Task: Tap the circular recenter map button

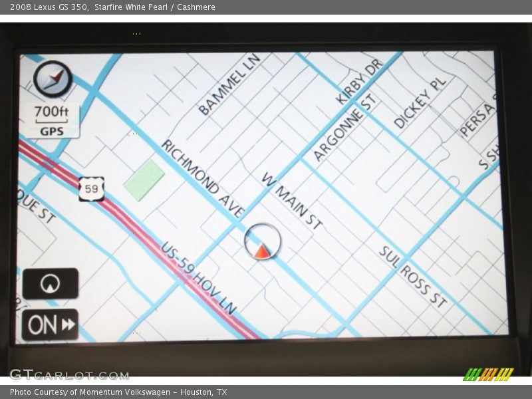Action: coord(51,284)
